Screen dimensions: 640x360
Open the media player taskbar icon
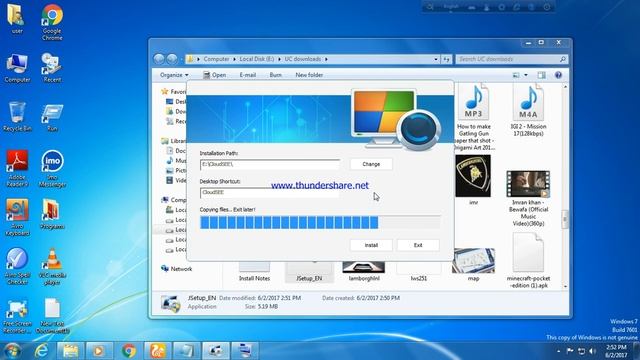(x=99, y=351)
